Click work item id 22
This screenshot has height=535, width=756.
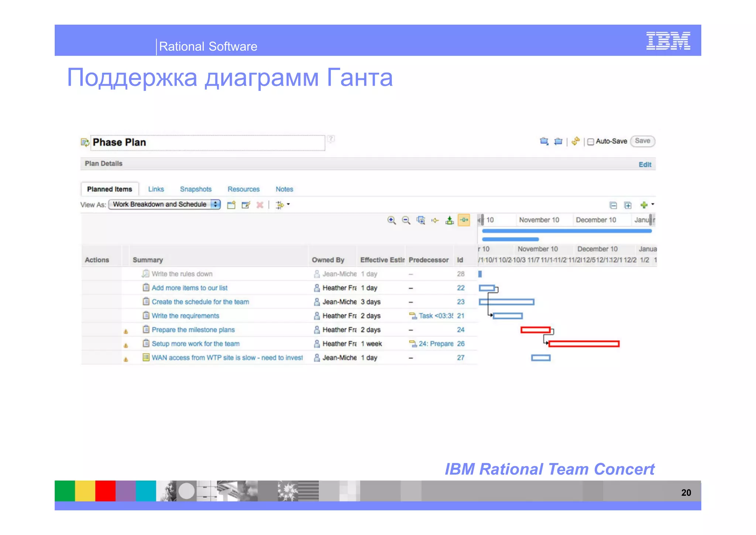(461, 288)
